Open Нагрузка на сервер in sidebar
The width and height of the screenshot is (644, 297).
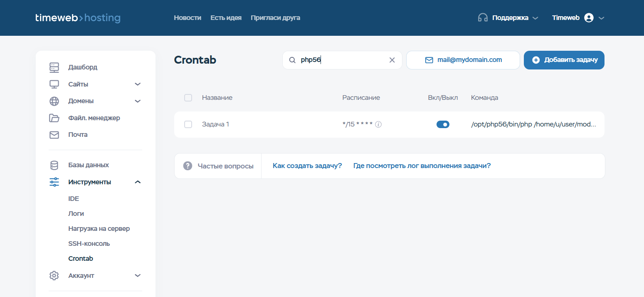point(99,229)
